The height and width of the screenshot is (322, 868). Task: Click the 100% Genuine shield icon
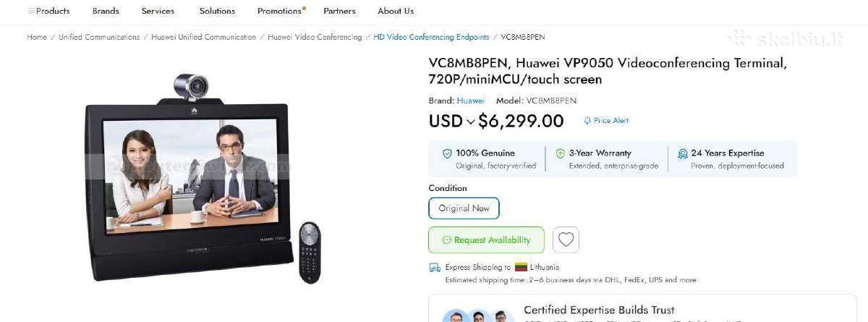point(447,153)
